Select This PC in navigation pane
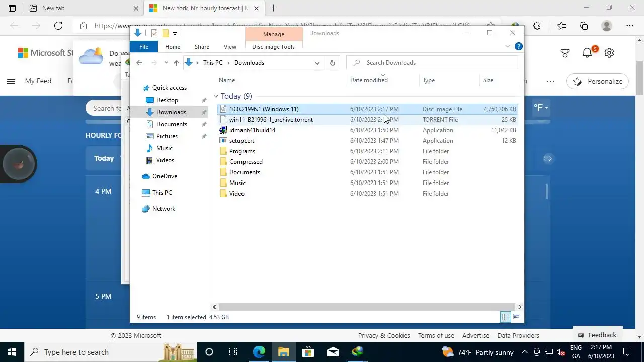The height and width of the screenshot is (362, 644). click(x=162, y=193)
